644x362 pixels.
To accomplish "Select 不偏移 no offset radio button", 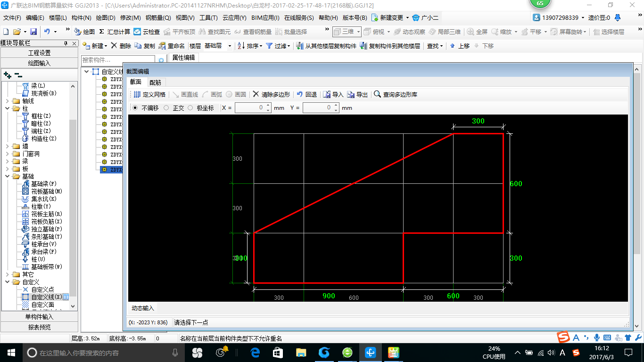I will [135, 108].
